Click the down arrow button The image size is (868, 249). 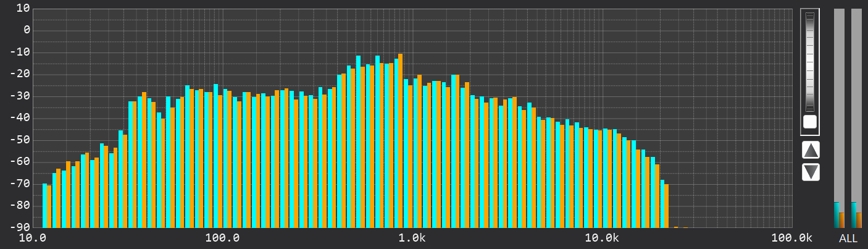(x=811, y=172)
